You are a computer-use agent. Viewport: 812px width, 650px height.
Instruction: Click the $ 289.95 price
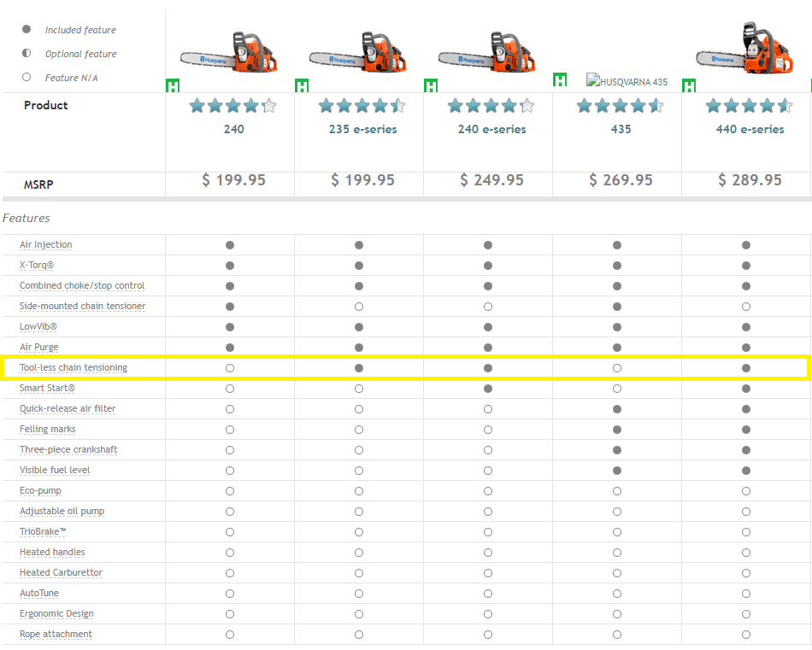[750, 180]
